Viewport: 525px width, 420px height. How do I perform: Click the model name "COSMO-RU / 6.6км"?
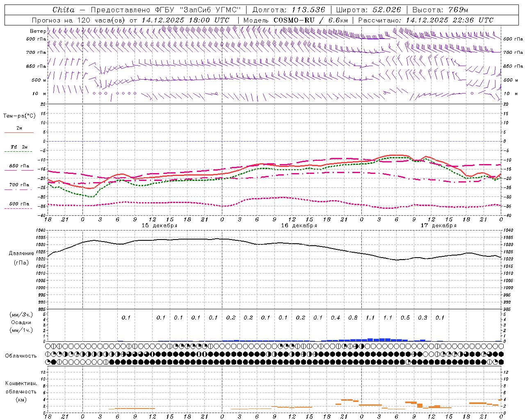(310, 20)
